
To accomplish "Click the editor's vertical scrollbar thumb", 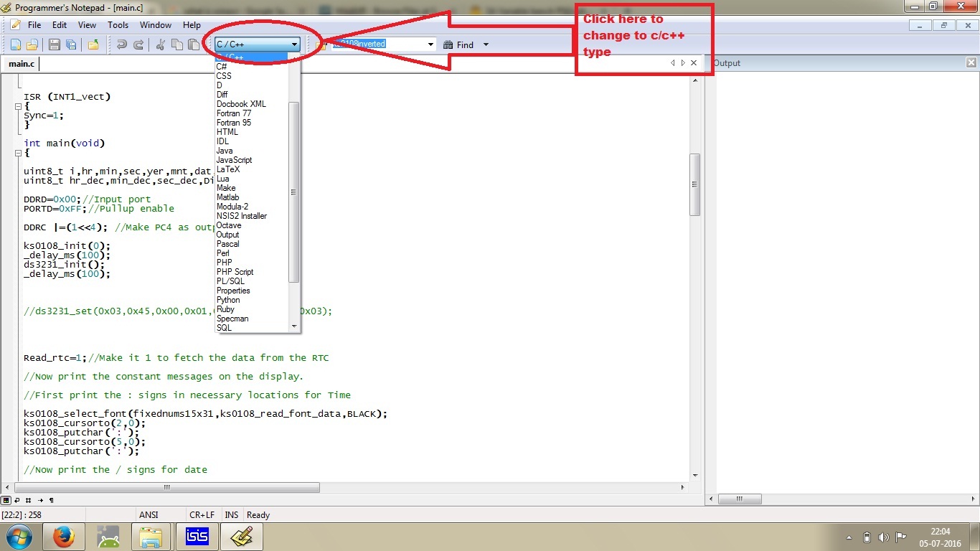I will click(x=694, y=184).
